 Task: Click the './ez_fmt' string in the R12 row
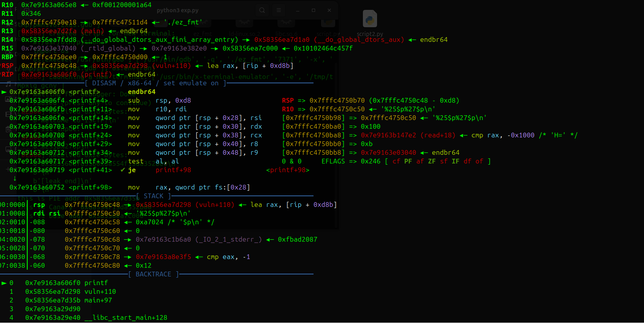point(183,22)
